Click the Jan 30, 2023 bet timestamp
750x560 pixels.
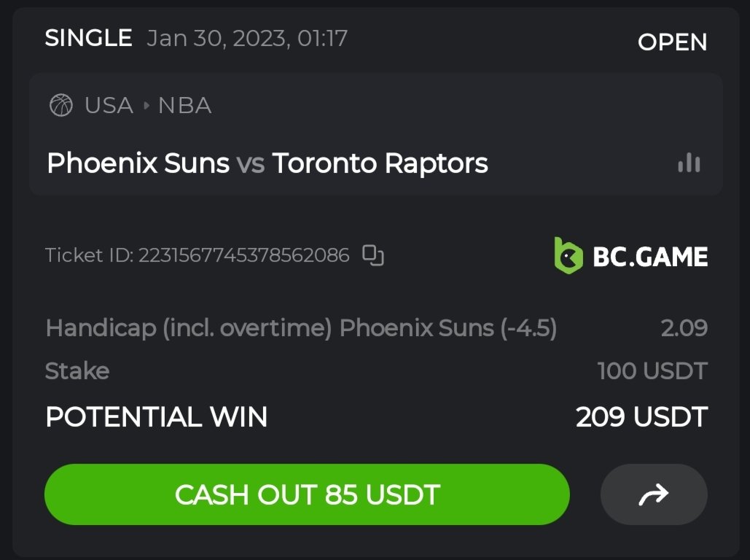[x=247, y=38]
